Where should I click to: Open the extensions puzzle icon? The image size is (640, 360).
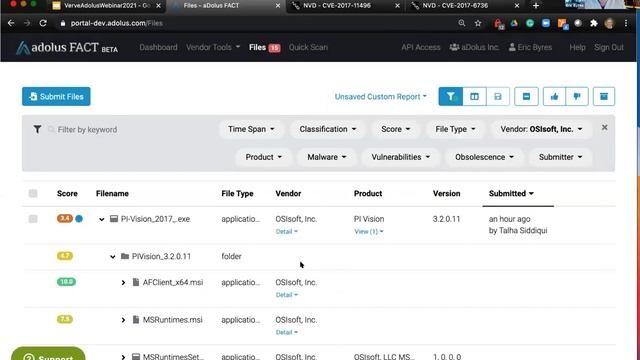594,23
